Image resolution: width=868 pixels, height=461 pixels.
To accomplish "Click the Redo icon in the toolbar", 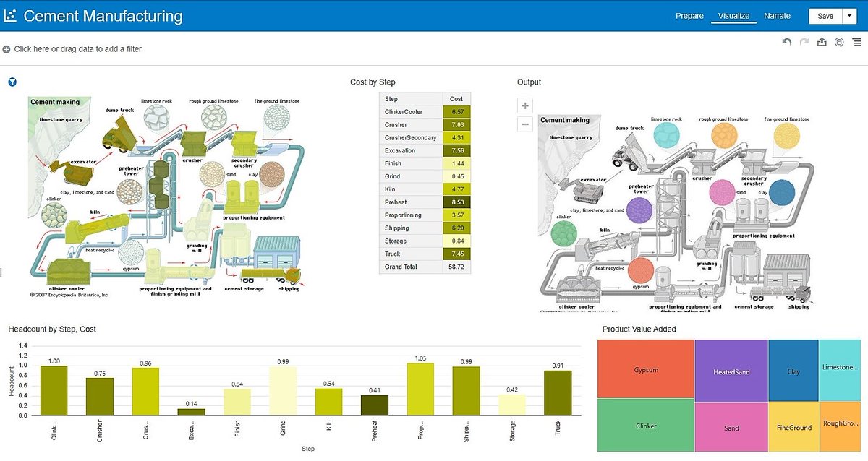I will (x=804, y=41).
